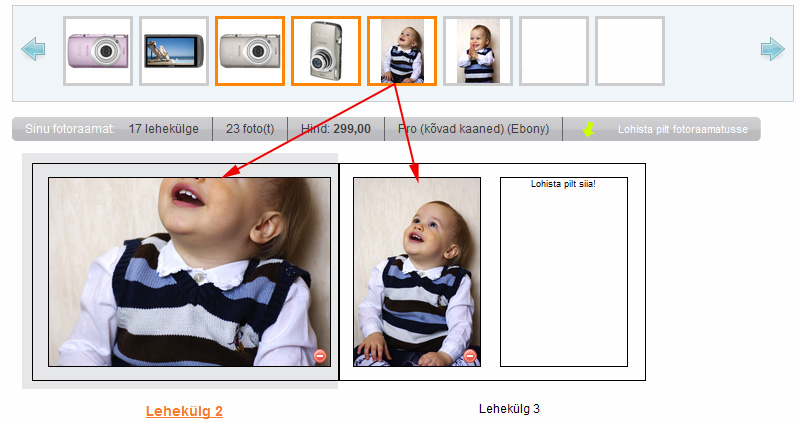Select the last empty thumbnail slot
This screenshot has height=421, width=801.
(x=630, y=51)
